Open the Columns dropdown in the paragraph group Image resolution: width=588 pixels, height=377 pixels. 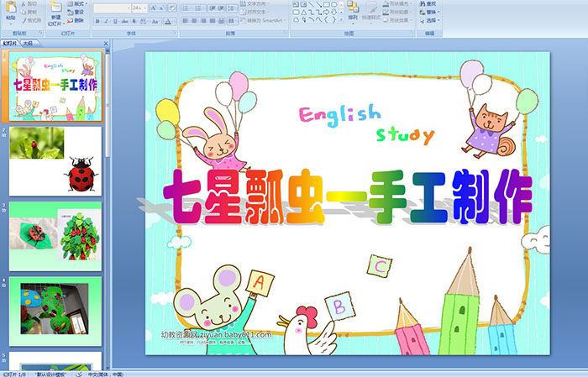[232, 21]
